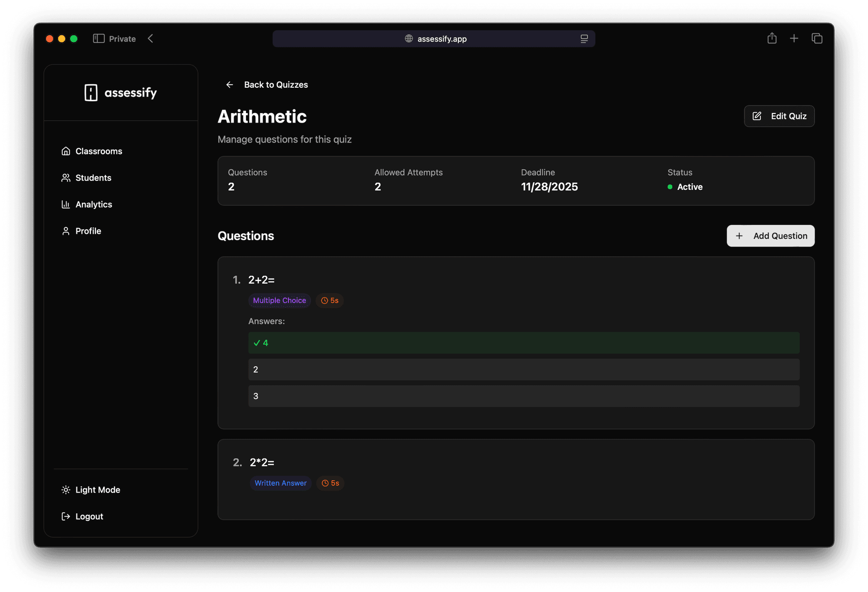Image resolution: width=868 pixels, height=592 pixels.
Task: Click the browser share icon
Action: click(x=772, y=38)
